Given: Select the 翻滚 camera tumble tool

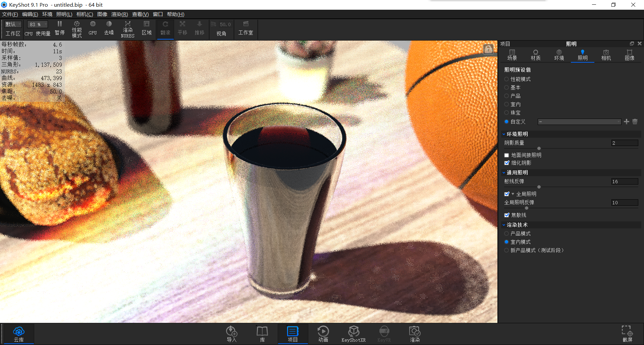Looking at the screenshot, I should pos(165,28).
